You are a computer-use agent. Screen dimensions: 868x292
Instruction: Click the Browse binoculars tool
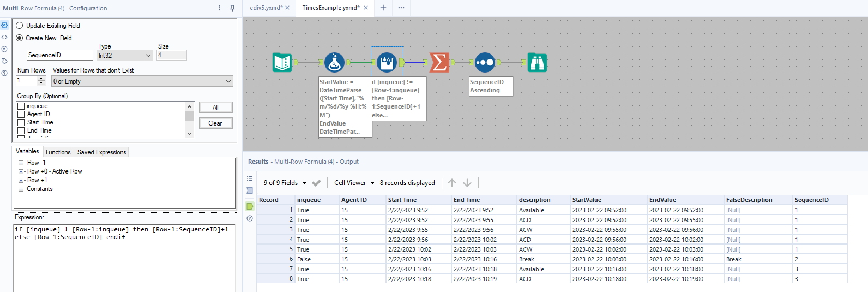click(537, 63)
